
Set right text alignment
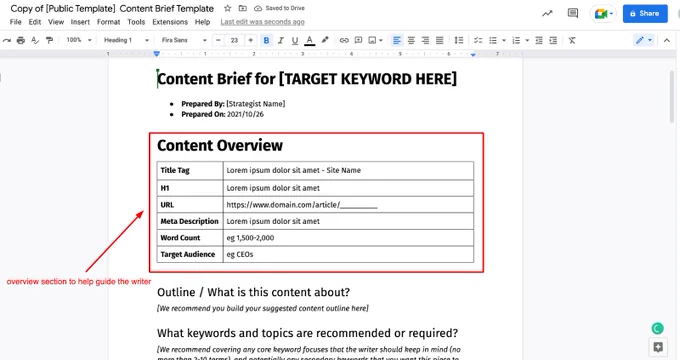pos(425,40)
